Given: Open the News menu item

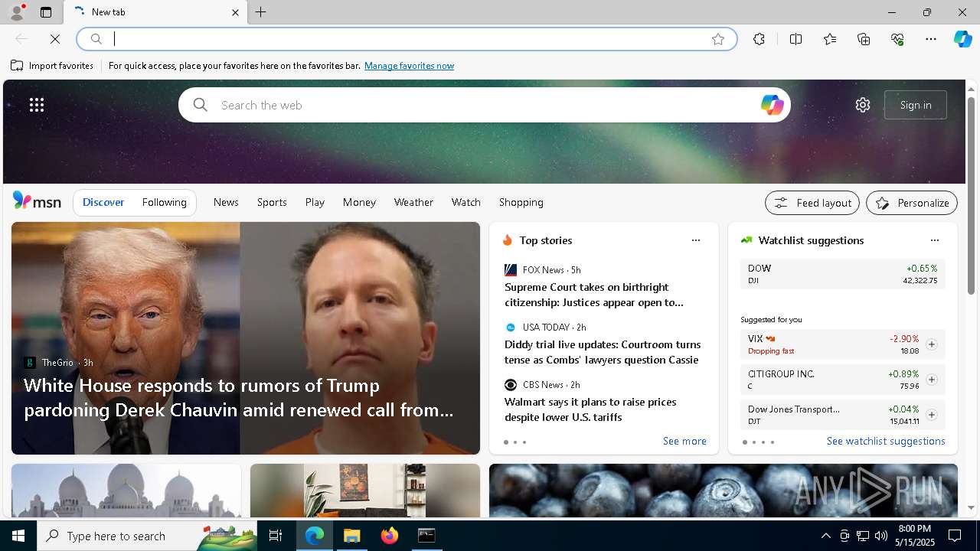Looking at the screenshot, I should pos(226,202).
